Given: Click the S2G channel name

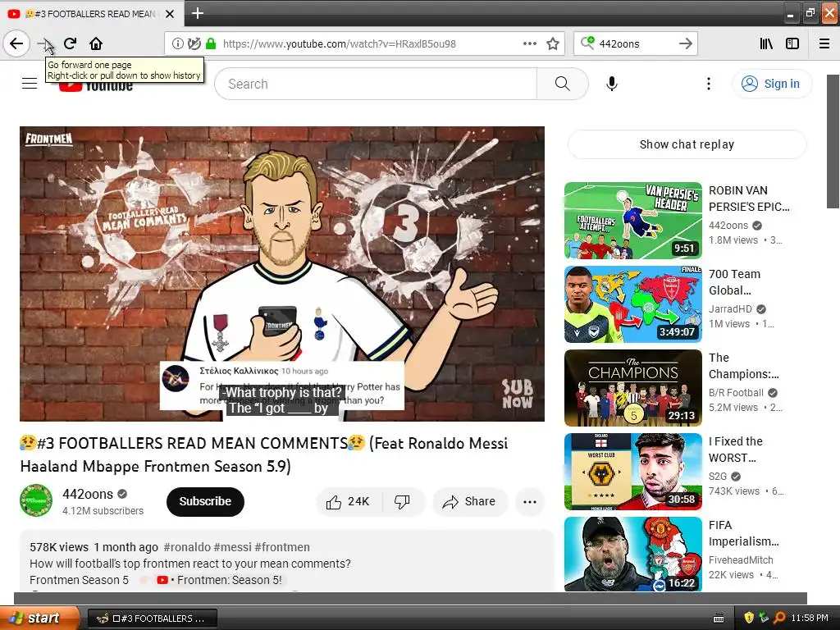Looking at the screenshot, I should 718,477.
